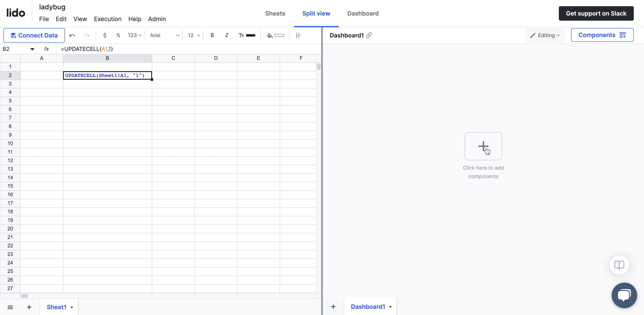Switch to the Dashboard tab
This screenshot has height=315, width=644.
click(x=363, y=13)
